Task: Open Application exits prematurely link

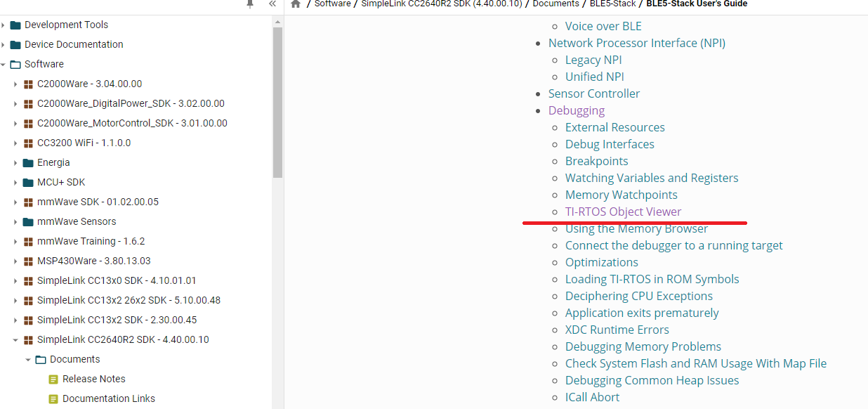Action: click(x=642, y=313)
